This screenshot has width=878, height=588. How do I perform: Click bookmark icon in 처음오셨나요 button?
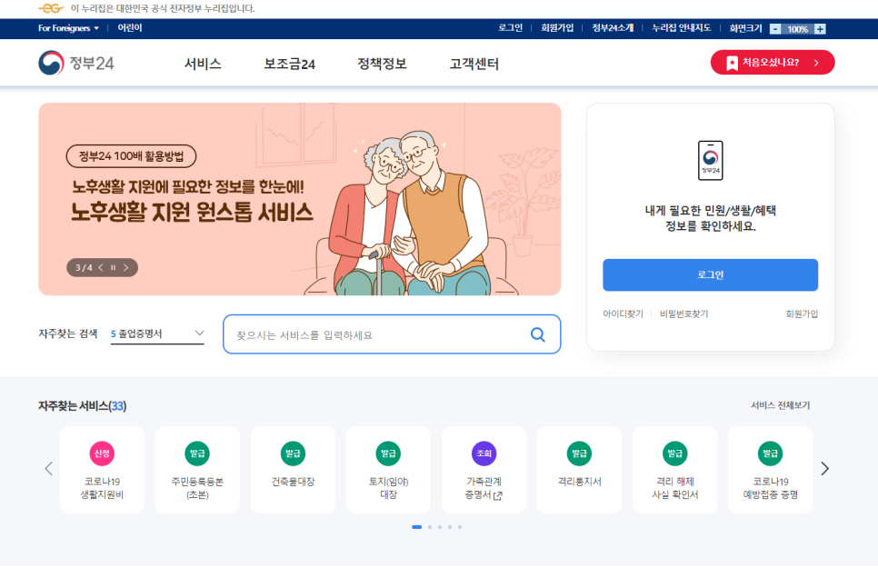732,63
